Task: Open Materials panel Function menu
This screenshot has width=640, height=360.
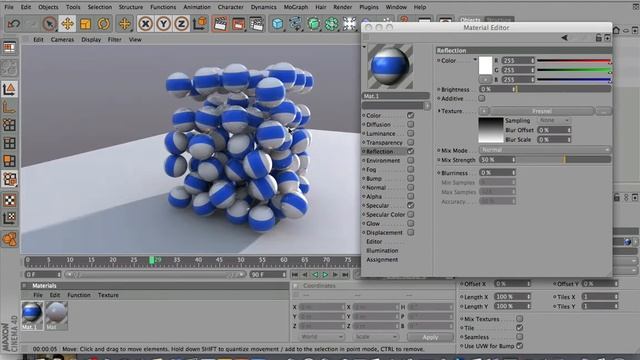Action: click(x=79, y=295)
